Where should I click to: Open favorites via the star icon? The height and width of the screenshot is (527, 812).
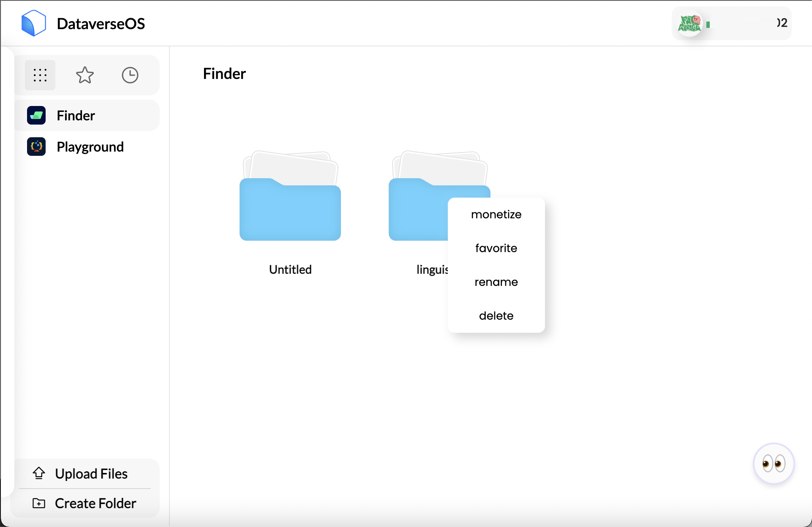[x=85, y=75]
